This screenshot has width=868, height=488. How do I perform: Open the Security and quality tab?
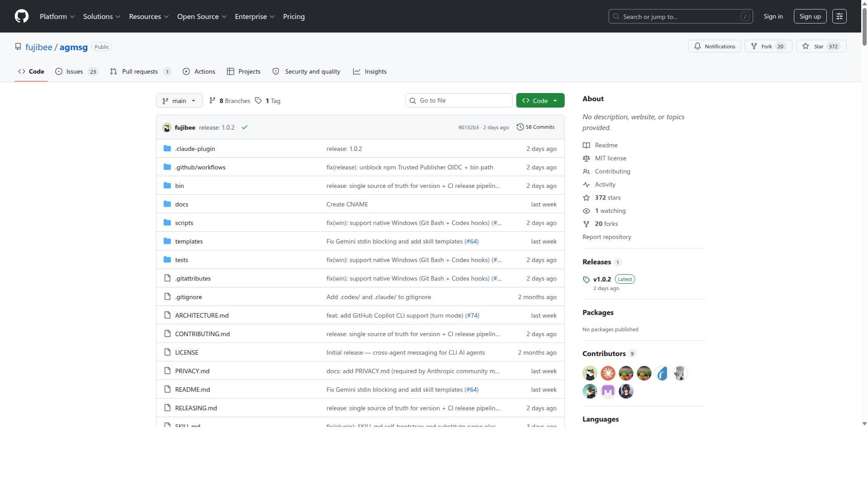[x=307, y=71]
